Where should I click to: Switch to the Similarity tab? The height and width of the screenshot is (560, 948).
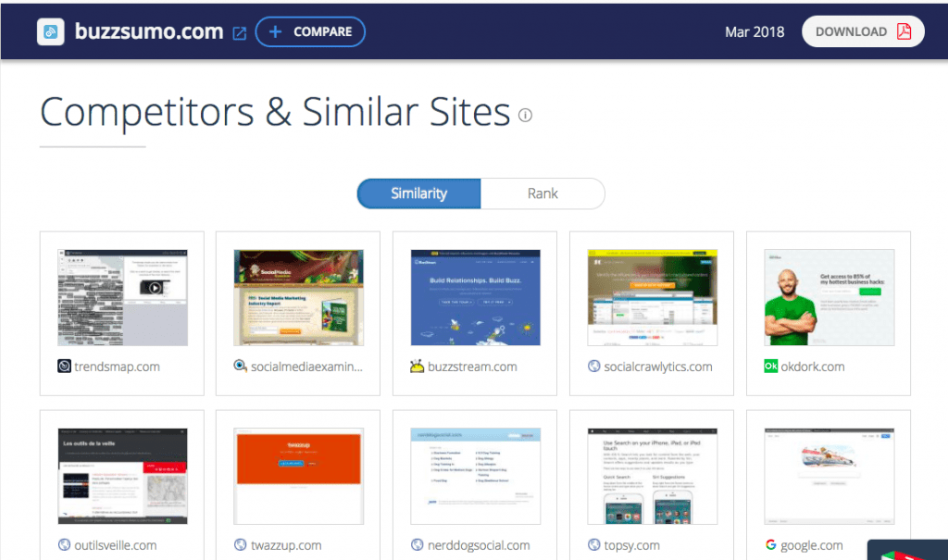pyautogui.click(x=419, y=193)
